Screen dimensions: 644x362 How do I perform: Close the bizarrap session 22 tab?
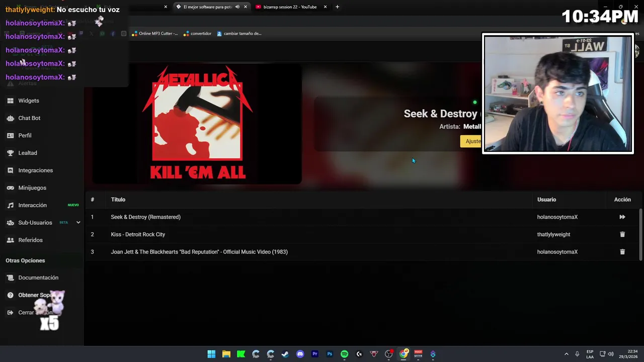325,7
